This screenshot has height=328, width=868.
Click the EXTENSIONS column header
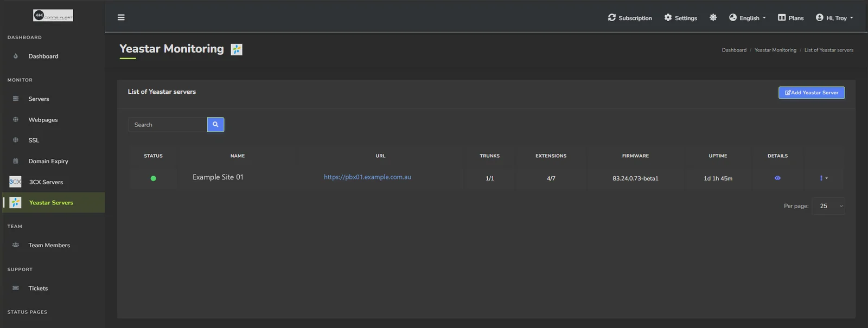(x=551, y=156)
